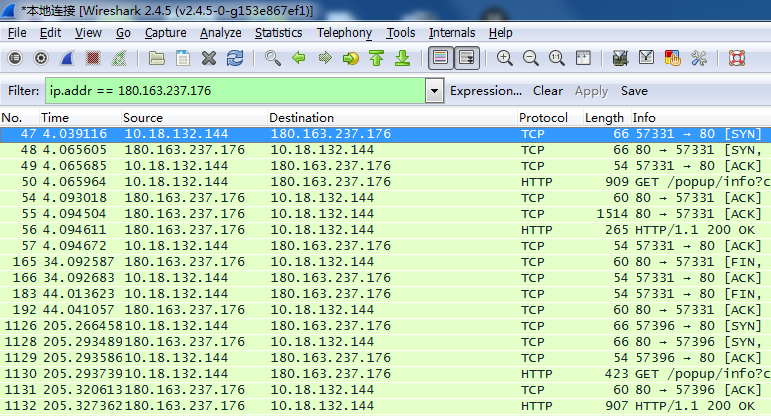Select packet 165 at time 34.092587
The image size is (771, 416).
[x=386, y=262]
